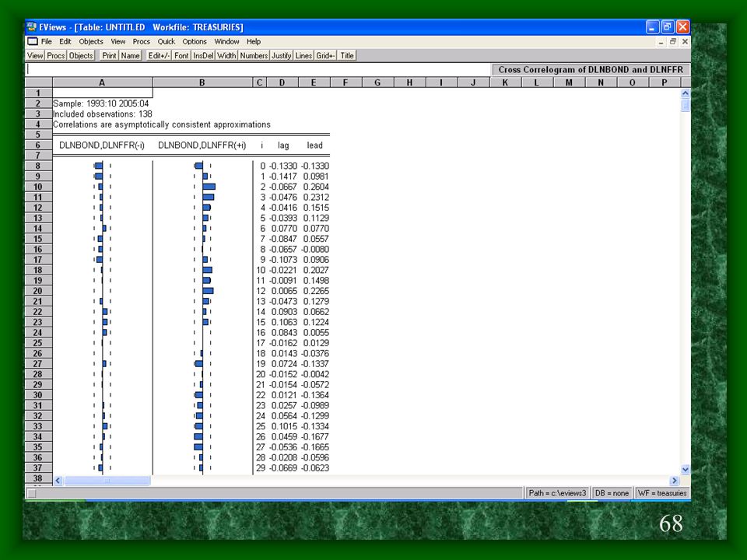Image resolution: width=747 pixels, height=560 pixels.
Task: Click scroll right arrow on horizontal scrollbar
Action: [x=674, y=481]
